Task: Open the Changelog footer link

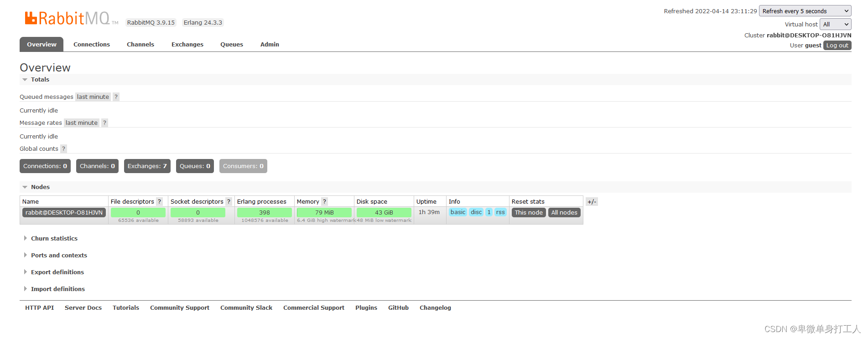Action: pos(435,307)
